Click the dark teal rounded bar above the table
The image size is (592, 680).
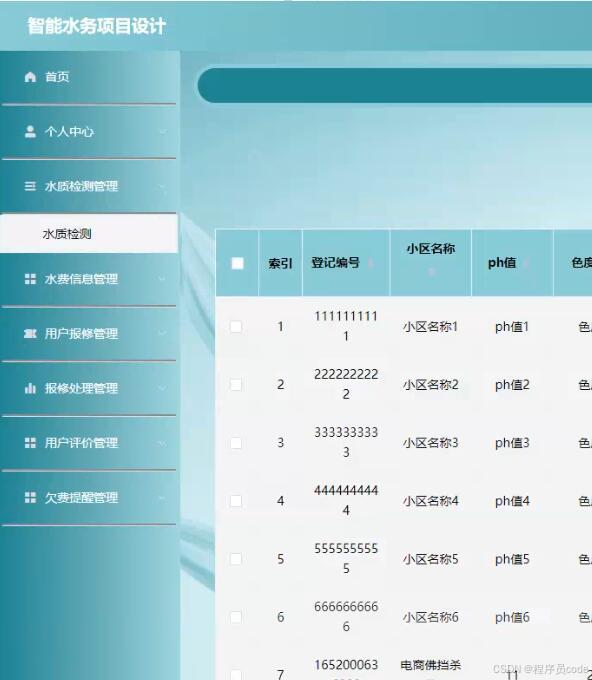click(395, 85)
